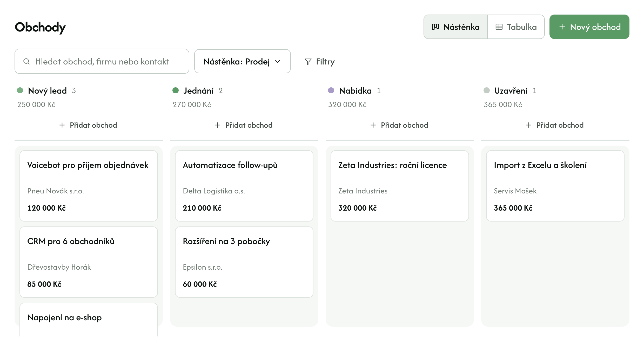Viewport: 644px width, 364px height.
Task: Click the dark green dot beside Jednání
Action: (x=176, y=90)
